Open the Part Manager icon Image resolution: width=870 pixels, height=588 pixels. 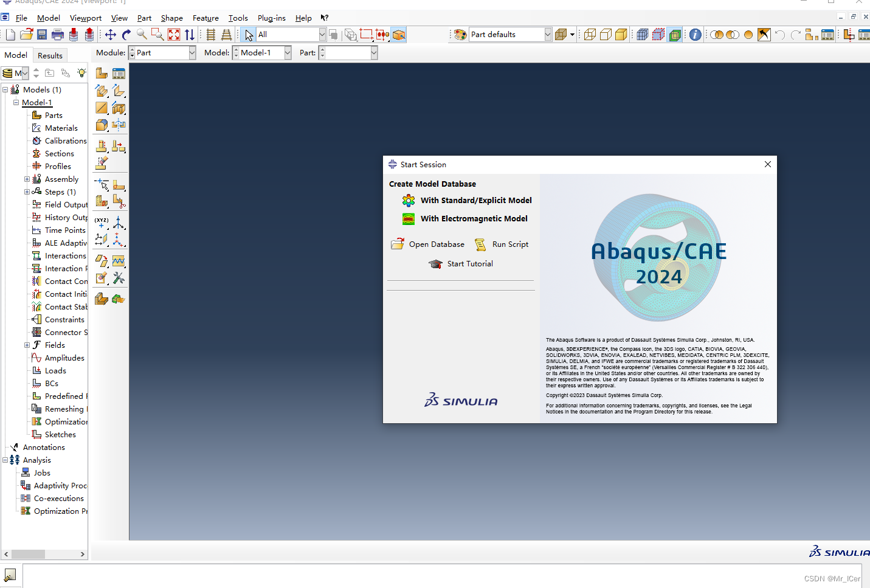pos(119,74)
